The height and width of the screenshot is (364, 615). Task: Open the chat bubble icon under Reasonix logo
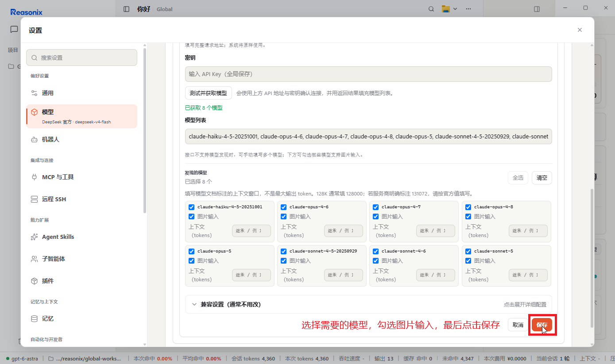coord(14,30)
